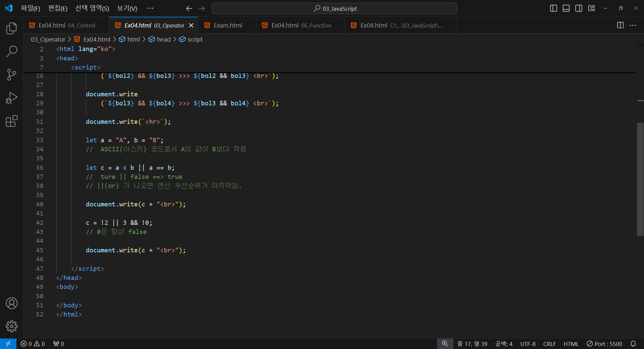Open the Source Control view
Screen dimensions: 644x349
(x=11, y=74)
